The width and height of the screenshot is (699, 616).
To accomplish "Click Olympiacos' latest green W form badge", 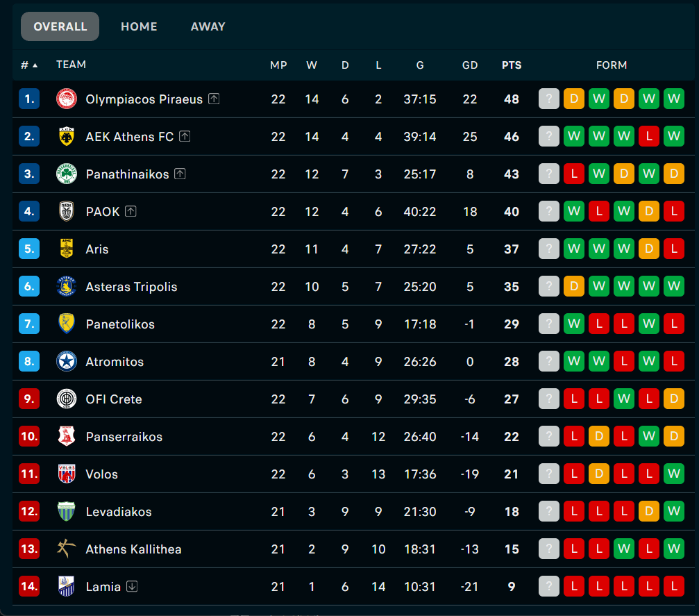I will pos(674,99).
